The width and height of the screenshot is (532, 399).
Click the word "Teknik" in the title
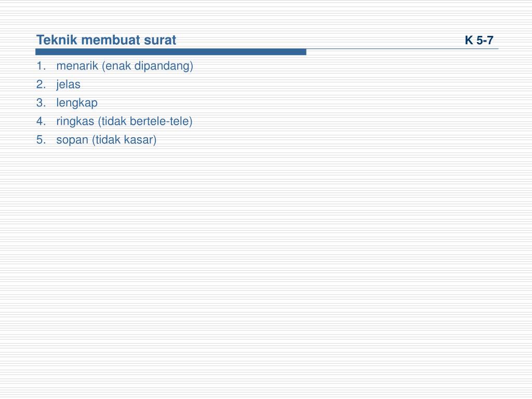pyautogui.click(x=57, y=40)
